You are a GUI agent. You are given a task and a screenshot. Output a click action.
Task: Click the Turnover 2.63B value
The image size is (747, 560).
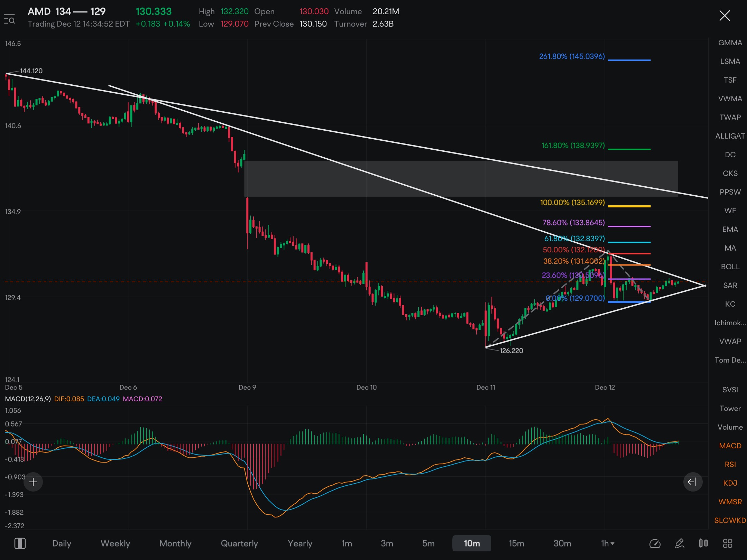click(x=383, y=24)
